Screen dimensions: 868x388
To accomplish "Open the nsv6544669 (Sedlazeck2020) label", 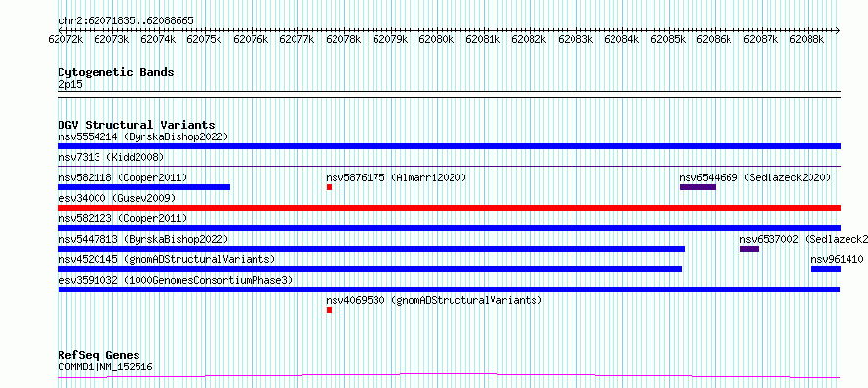I will pos(755,177).
